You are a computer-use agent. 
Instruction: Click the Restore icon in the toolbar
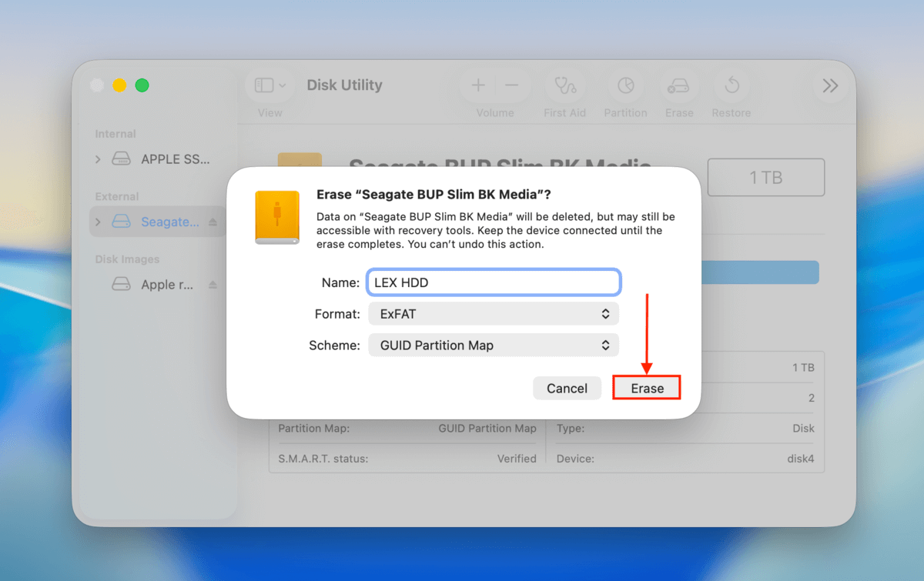[731, 86]
